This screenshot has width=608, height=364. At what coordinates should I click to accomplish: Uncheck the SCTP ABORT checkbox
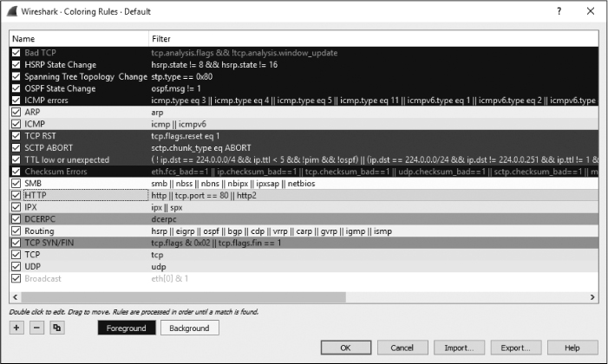tap(16, 147)
